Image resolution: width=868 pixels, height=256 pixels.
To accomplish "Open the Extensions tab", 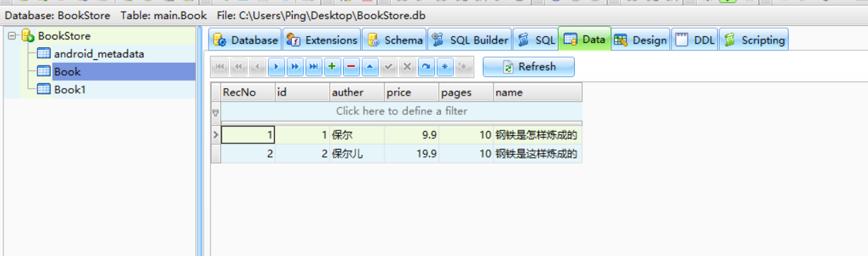I will (x=322, y=40).
